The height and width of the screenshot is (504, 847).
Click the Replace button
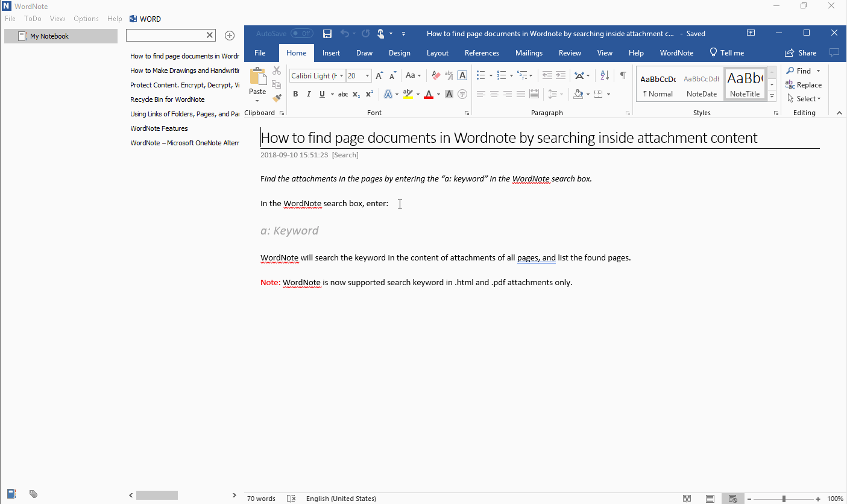[x=804, y=85]
